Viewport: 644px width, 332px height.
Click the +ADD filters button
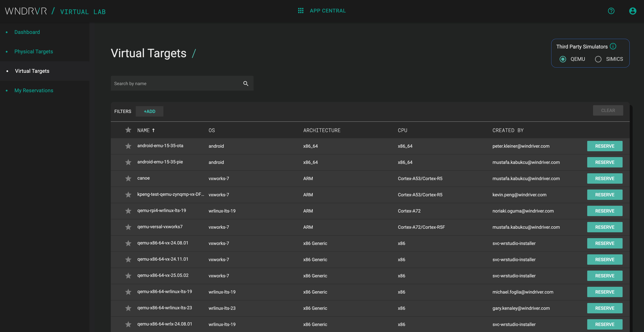point(149,111)
